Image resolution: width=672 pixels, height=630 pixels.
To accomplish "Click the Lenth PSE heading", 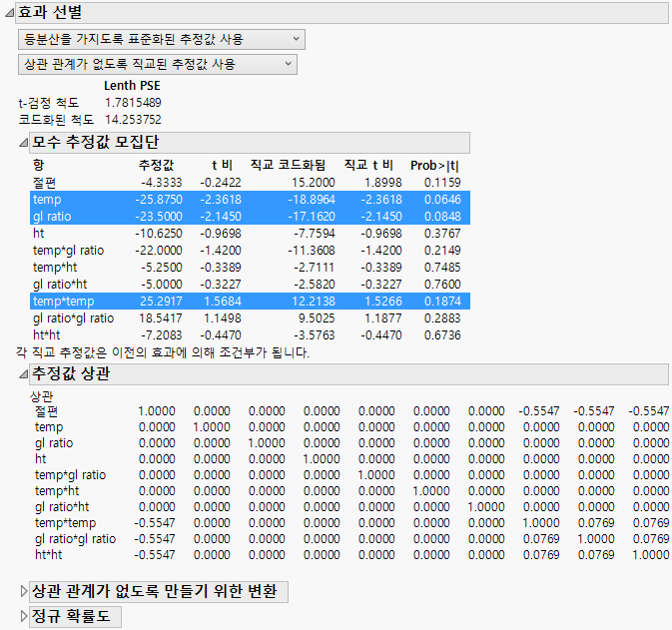I will pos(132,86).
